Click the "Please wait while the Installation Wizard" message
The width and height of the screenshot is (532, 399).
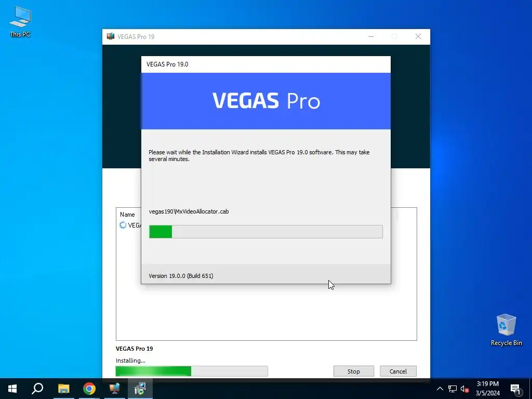coord(259,155)
